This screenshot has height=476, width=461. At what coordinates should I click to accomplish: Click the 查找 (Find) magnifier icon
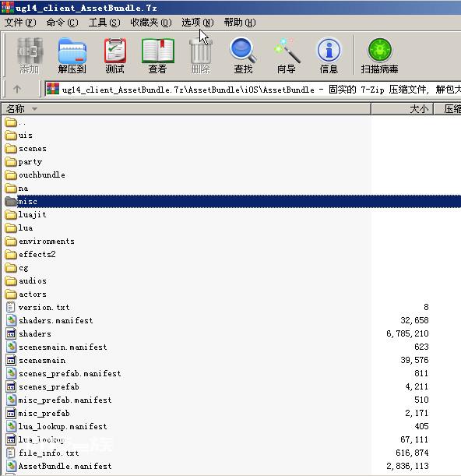[x=243, y=55]
